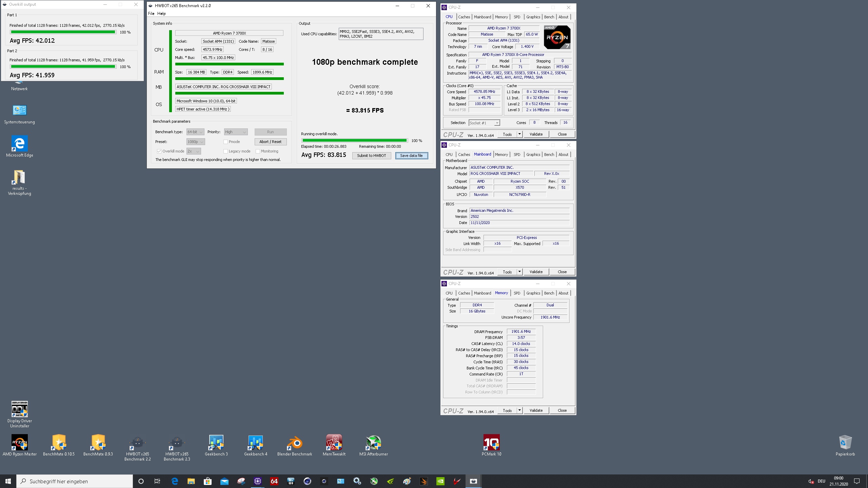Open SPD tab in the Mainboard CPU-Z window
Viewport: 868px width, 488px height.
click(x=517, y=155)
